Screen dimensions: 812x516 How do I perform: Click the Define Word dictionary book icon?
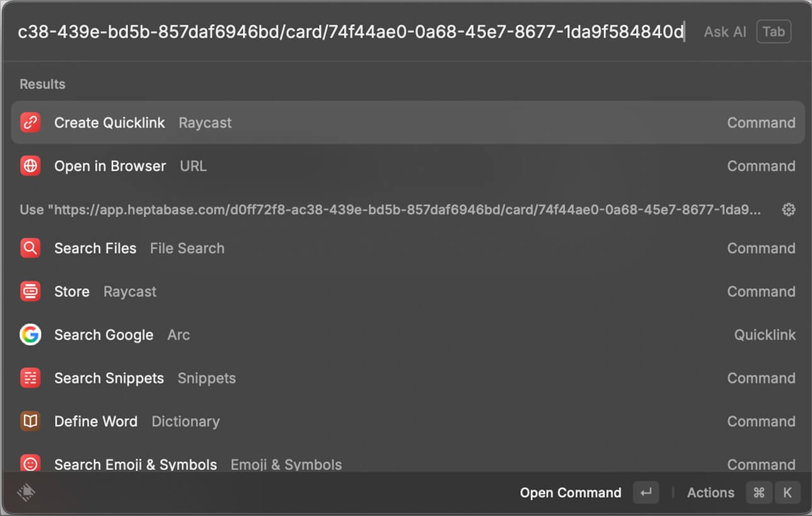(30, 421)
